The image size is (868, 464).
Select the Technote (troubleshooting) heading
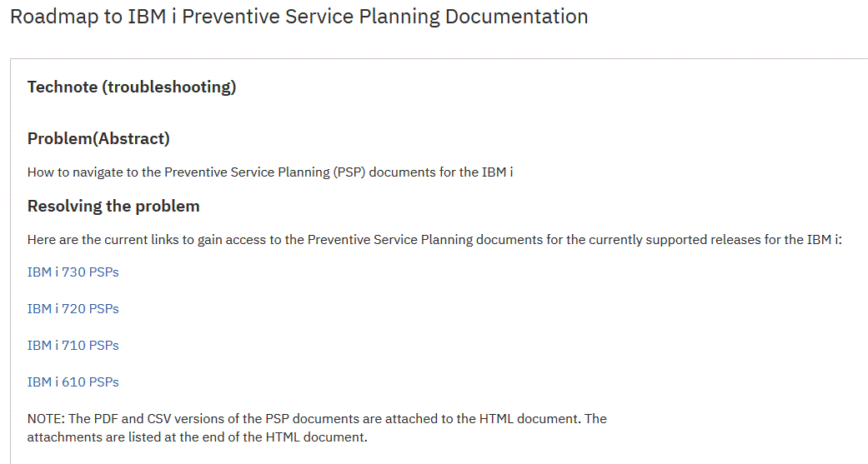[132, 87]
